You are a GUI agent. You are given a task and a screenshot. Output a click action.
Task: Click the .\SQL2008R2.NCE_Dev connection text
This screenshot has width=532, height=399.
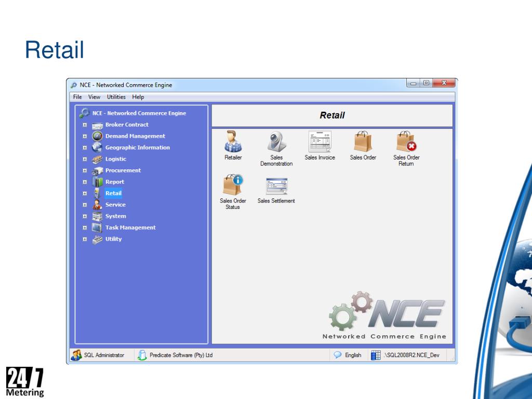point(411,355)
